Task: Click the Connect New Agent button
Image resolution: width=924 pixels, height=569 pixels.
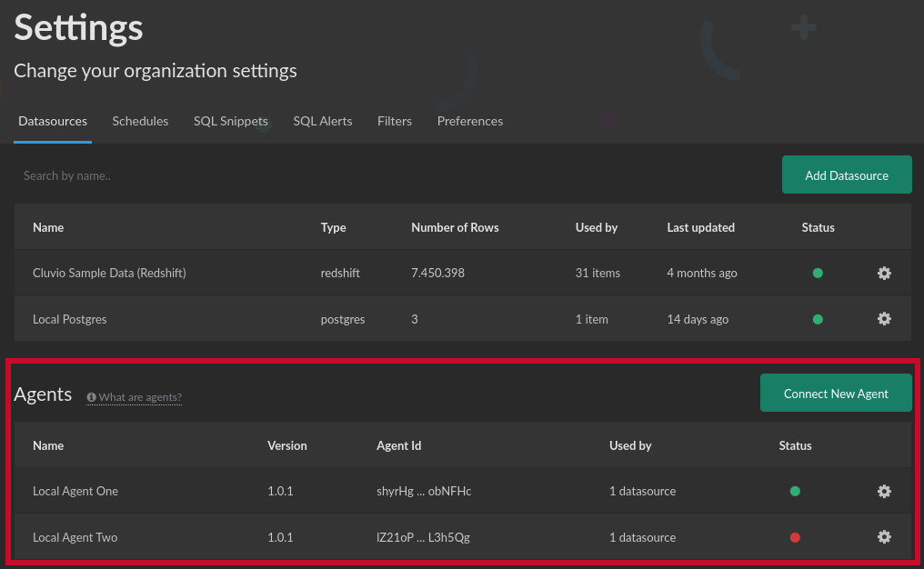Action: 836,393
